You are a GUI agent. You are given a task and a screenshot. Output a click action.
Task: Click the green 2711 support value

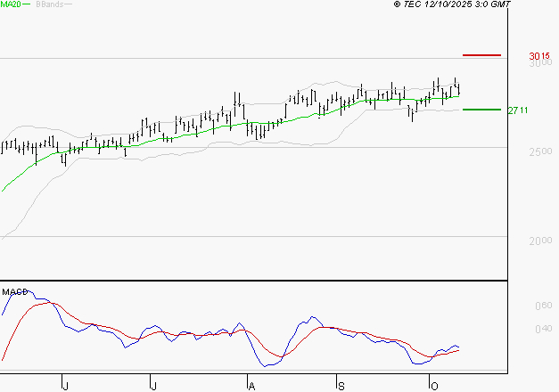click(x=518, y=110)
